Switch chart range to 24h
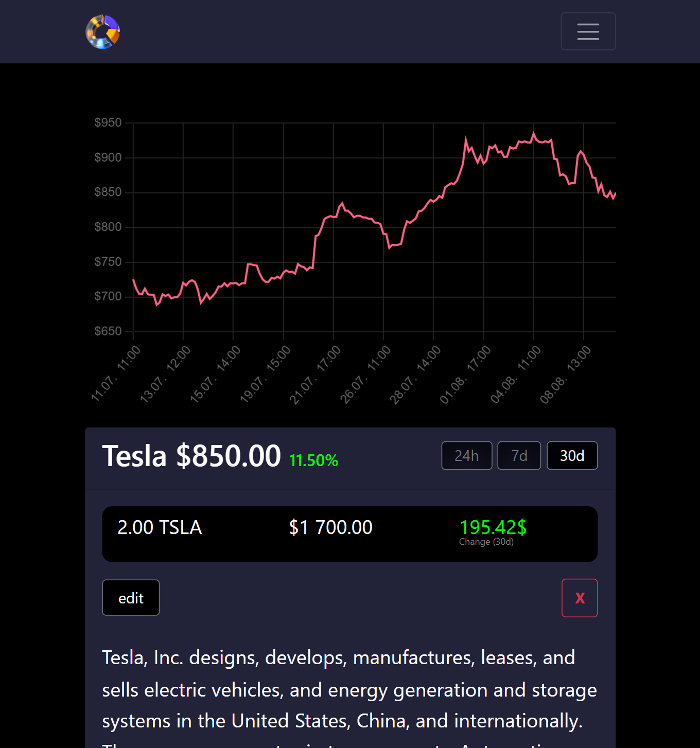 466,456
